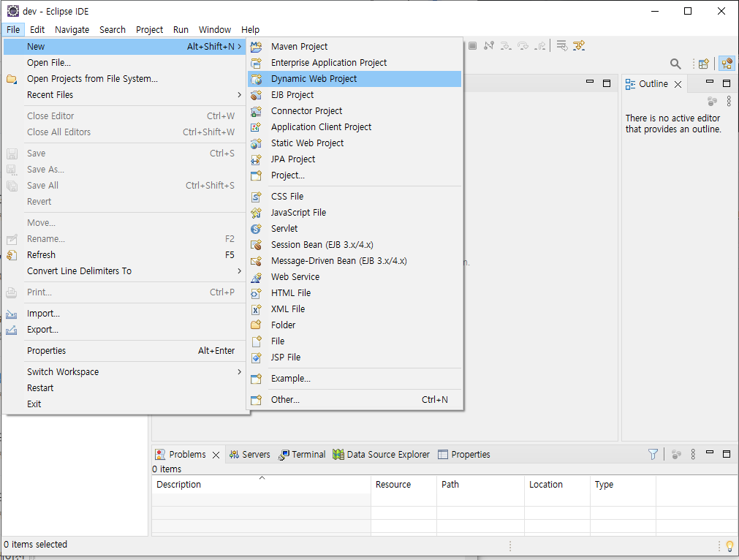
Task: Select Dynamic Web Project from New submenu
Action: click(355, 79)
